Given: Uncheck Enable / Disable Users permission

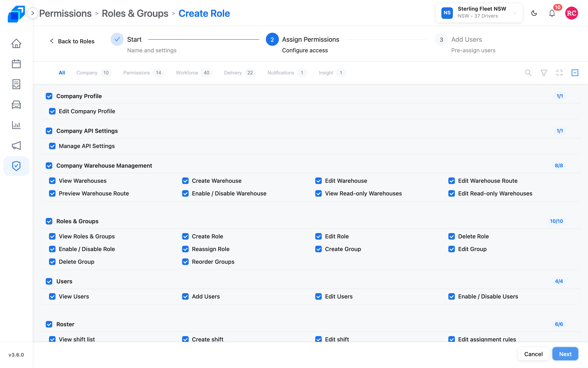Looking at the screenshot, I should coord(452,296).
